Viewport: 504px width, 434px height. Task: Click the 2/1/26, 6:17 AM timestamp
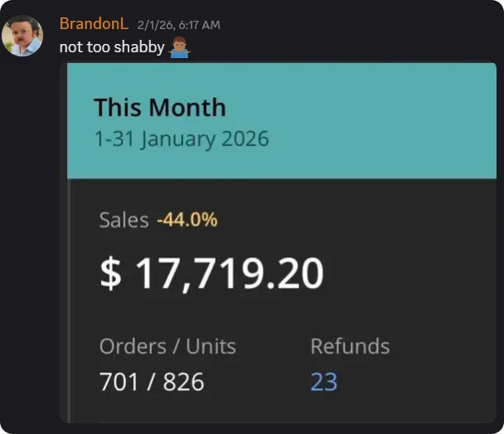[x=178, y=25]
